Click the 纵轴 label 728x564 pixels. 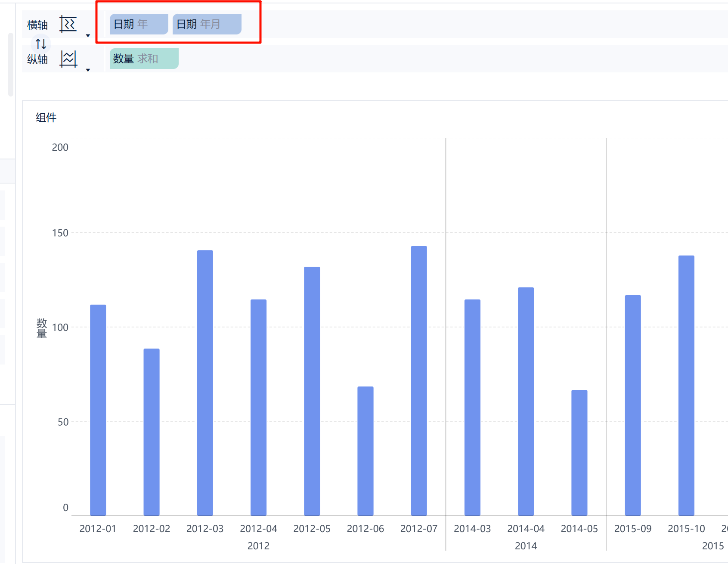(37, 59)
